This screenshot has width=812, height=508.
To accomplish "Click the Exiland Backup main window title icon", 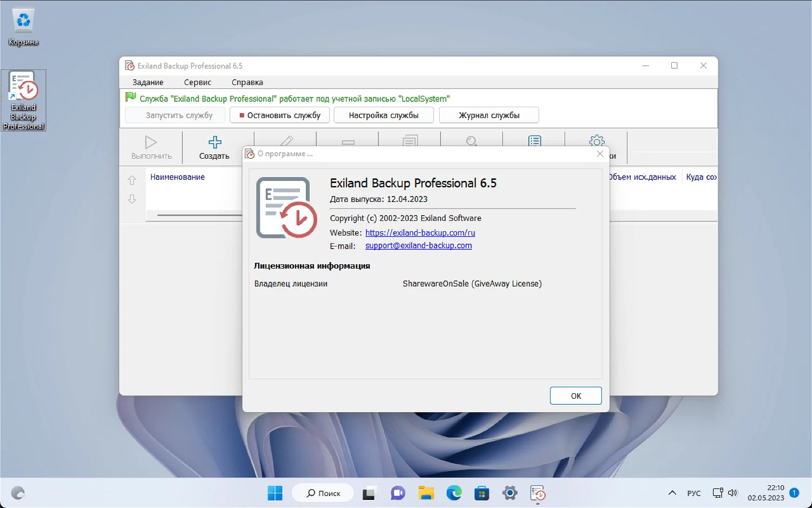I will 129,66.
